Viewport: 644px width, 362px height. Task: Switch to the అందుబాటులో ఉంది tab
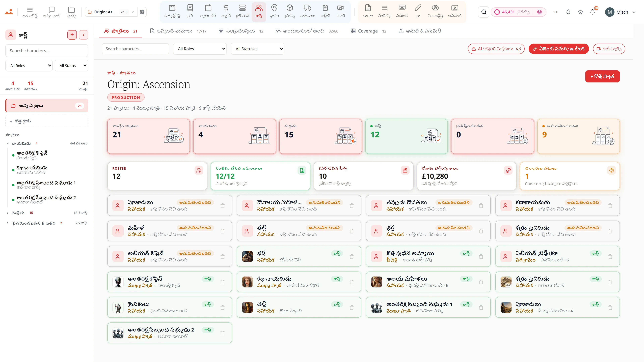pyautogui.click(x=307, y=31)
